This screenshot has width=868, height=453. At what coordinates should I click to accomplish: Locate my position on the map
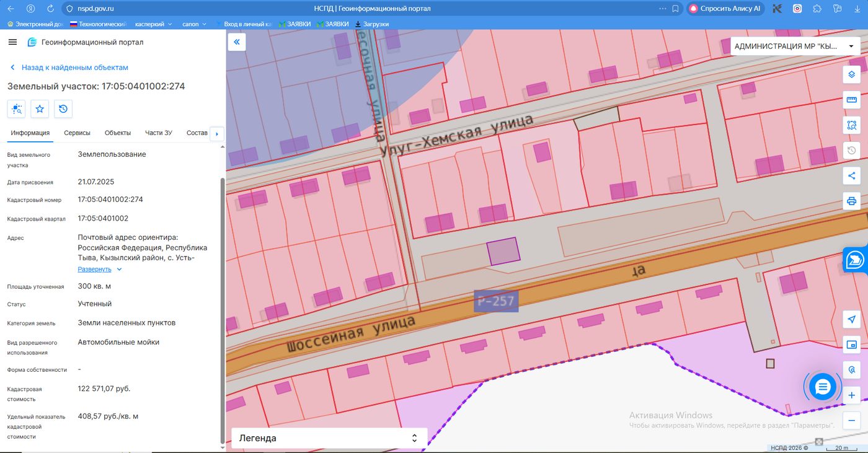tap(851, 319)
